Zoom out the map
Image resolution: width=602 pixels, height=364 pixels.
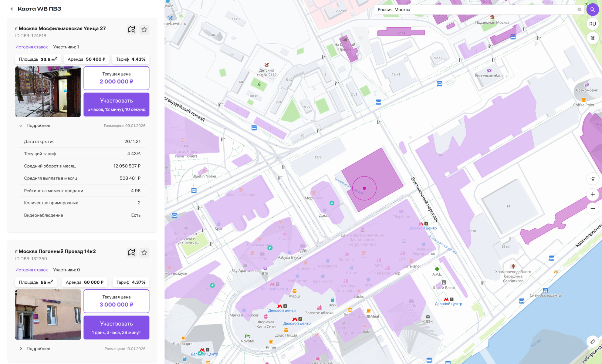click(592, 209)
